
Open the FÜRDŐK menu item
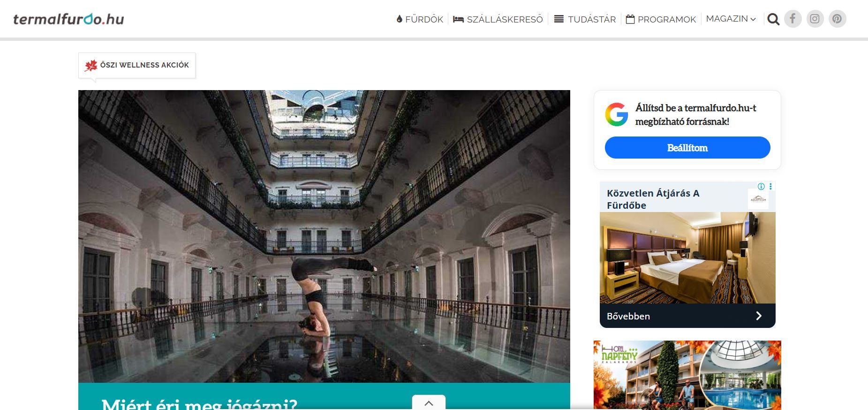[420, 19]
